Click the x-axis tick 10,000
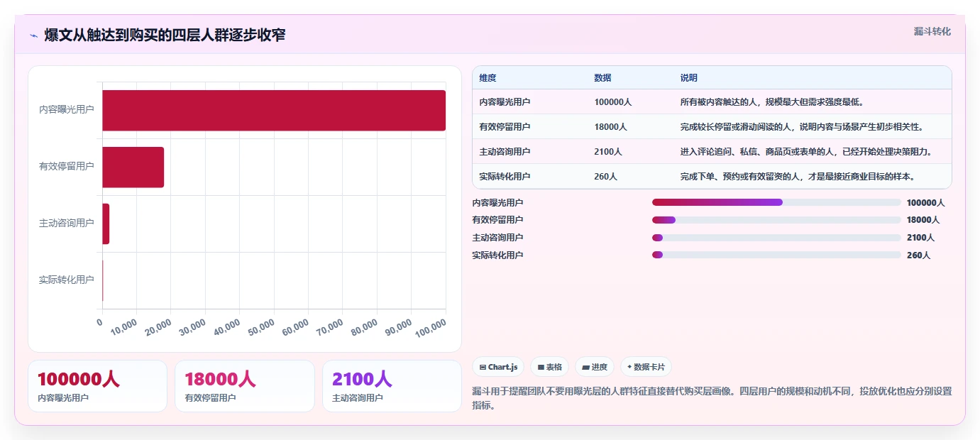Viewport: 980px width, 440px height. click(123, 326)
